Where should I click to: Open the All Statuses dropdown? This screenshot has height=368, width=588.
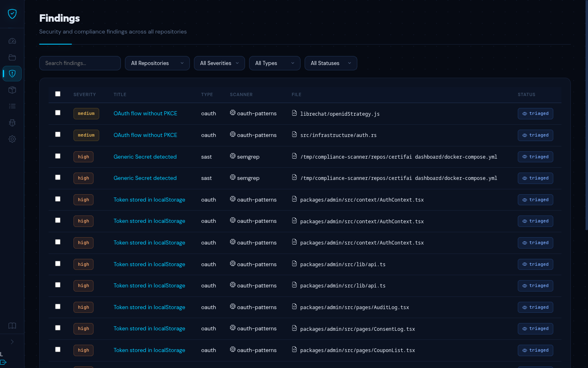pos(330,63)
